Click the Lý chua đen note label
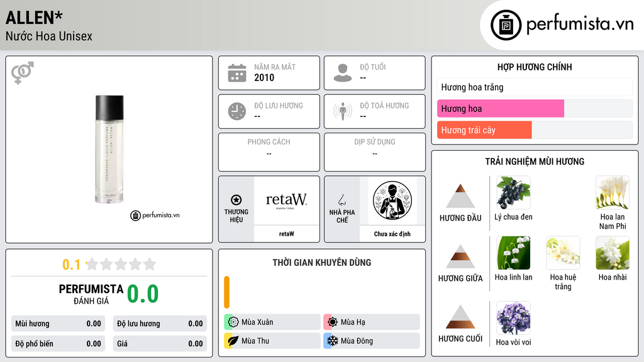This screenshot has height=362, width=644. coord(513,217)
